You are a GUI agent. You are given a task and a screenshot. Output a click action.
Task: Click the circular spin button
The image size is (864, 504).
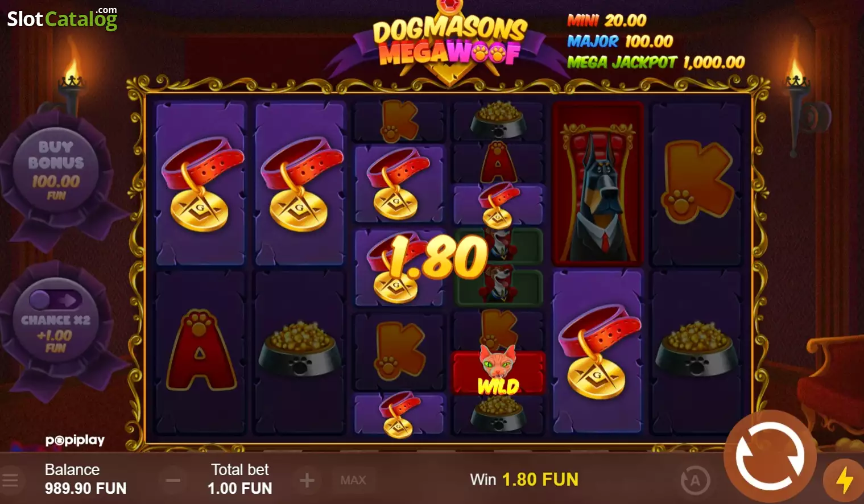point(770,456)
